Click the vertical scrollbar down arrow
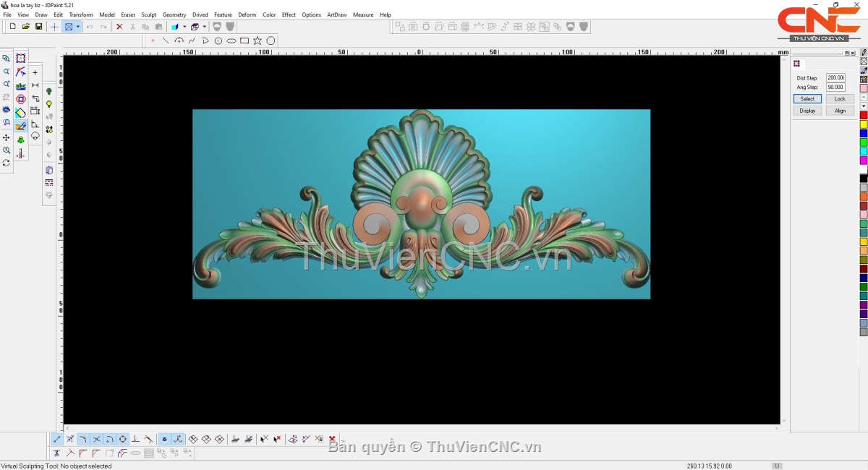868x470 pixels. (x=784, y=420)
